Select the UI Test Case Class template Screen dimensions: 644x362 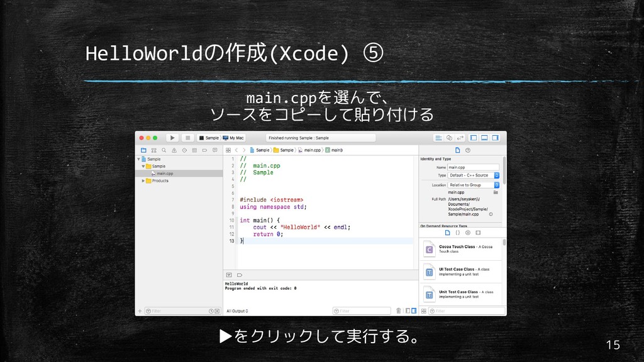[x=460, y=271]
